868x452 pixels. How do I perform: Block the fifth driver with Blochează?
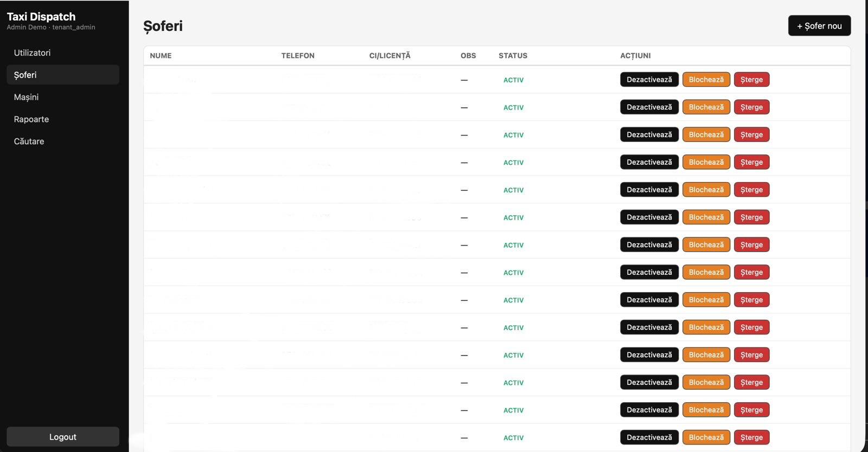(x=706, y=190)
